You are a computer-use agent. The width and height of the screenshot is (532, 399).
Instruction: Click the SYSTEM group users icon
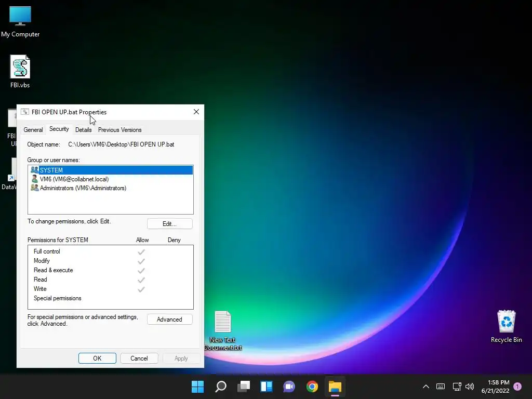pos(35,170)
